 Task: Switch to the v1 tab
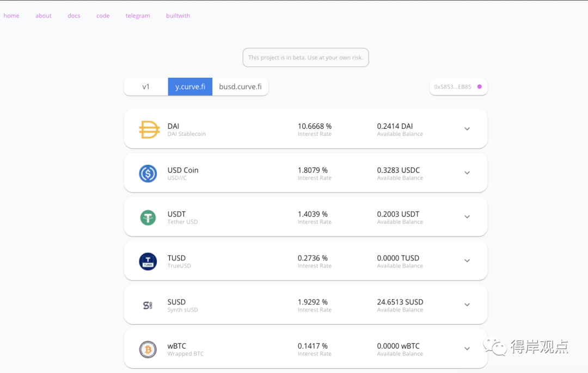click(146, 86)
